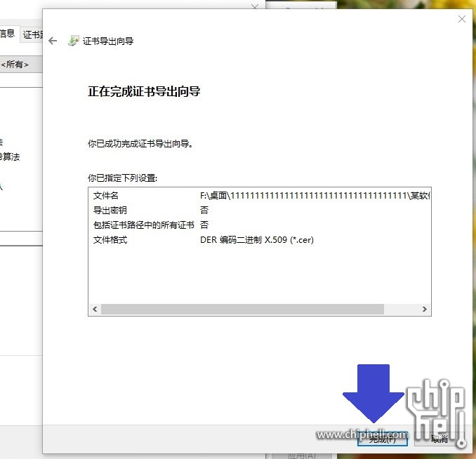The image size is (476, 459).
Task: Click 应用(A) button in background window
Action: click(x=301, y=456)
